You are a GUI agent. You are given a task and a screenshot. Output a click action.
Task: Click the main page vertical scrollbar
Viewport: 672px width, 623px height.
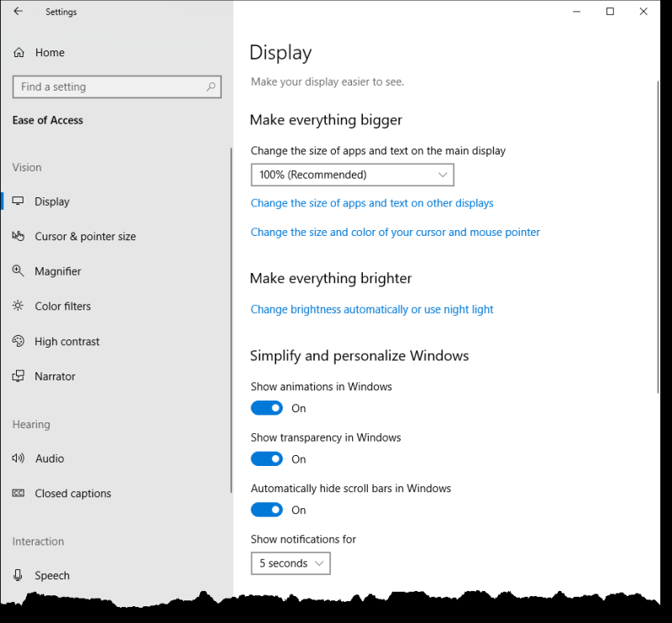[x=658, y=237]
